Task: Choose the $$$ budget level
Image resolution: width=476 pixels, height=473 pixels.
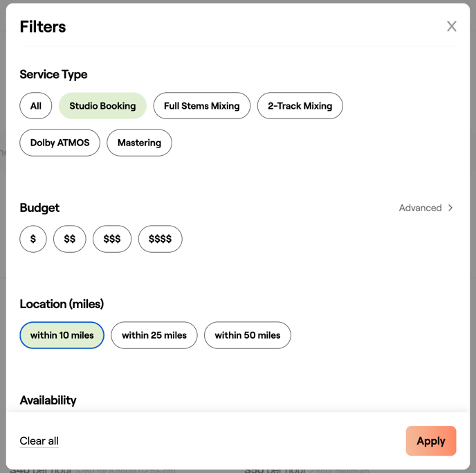Action: pyautogui.click(x=112, y=239)
